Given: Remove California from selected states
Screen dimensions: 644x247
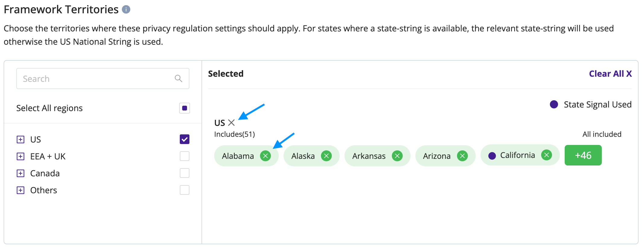Looking at the screenshot, I should [x=547, y=155].
